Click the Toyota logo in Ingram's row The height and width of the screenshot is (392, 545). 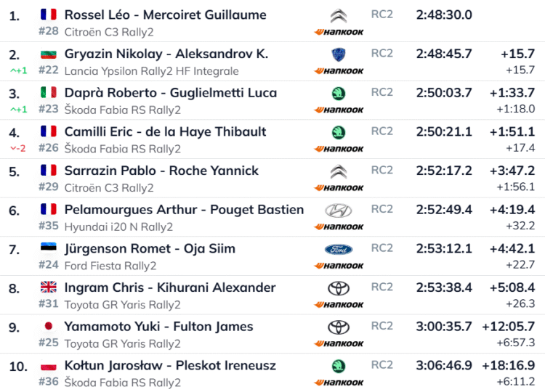tap(339, 288)
